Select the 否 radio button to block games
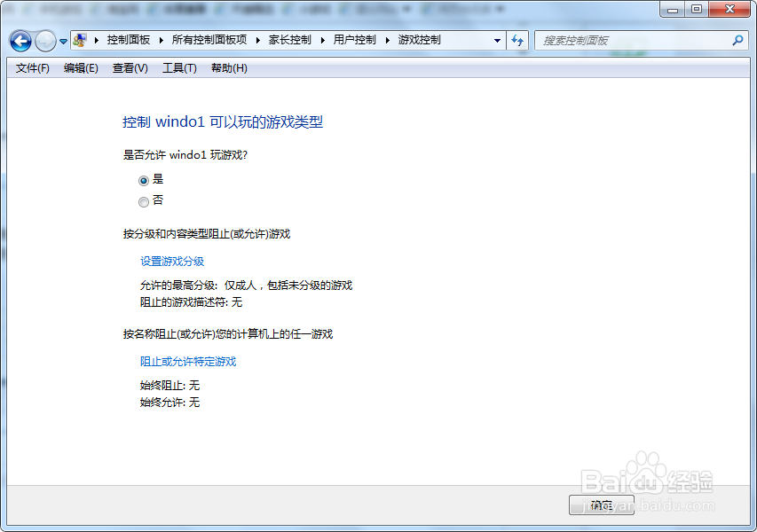 (143, 201)
